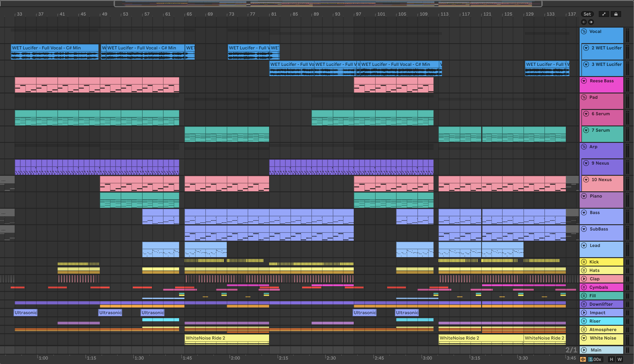The width and height of the screenshot is (634, 364).
Task: Jump to previous locator arrow
Action: coord(584,22)
